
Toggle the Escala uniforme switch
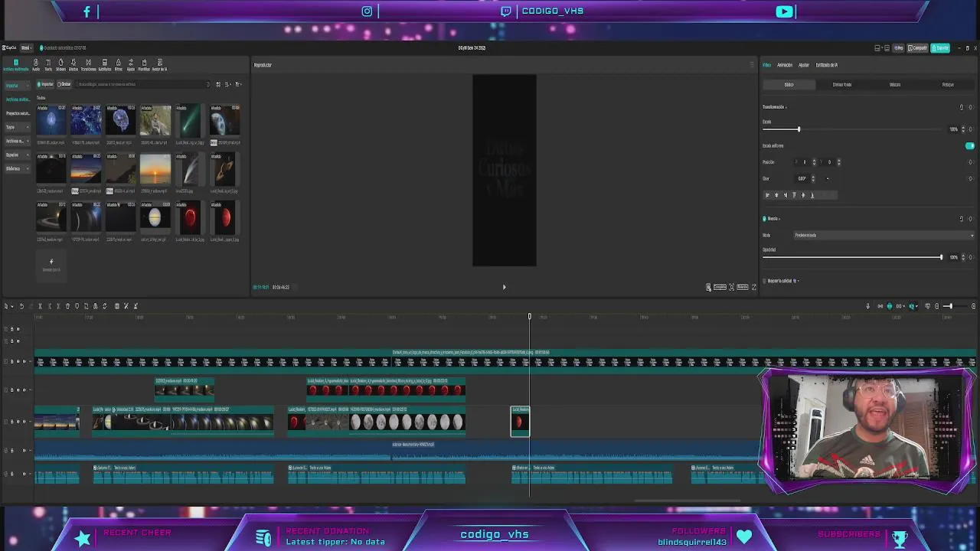(x=970, y=145)
